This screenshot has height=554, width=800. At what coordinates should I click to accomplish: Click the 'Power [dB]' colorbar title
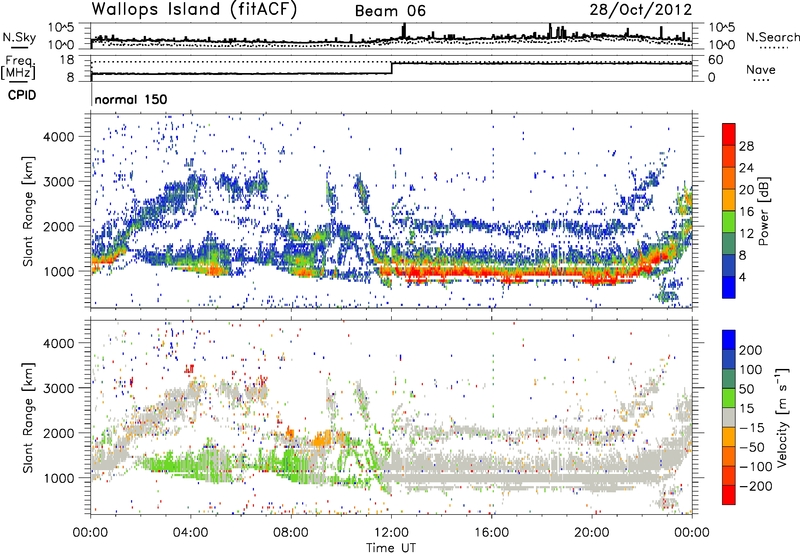(764, 211)
